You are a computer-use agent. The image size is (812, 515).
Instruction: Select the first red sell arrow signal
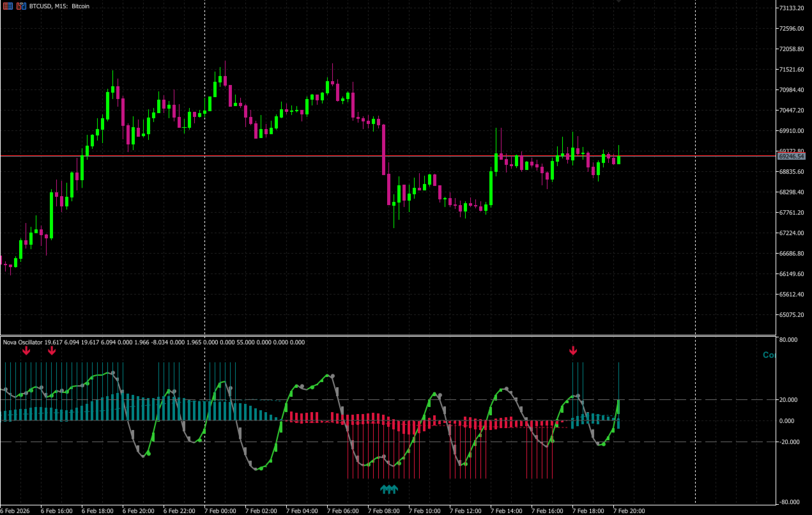pos(26,350)
